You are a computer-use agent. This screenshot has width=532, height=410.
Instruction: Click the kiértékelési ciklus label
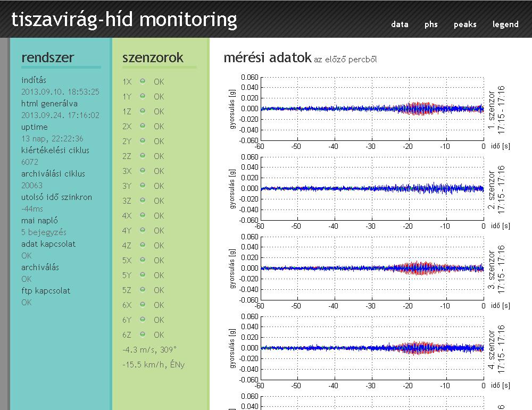55,150
